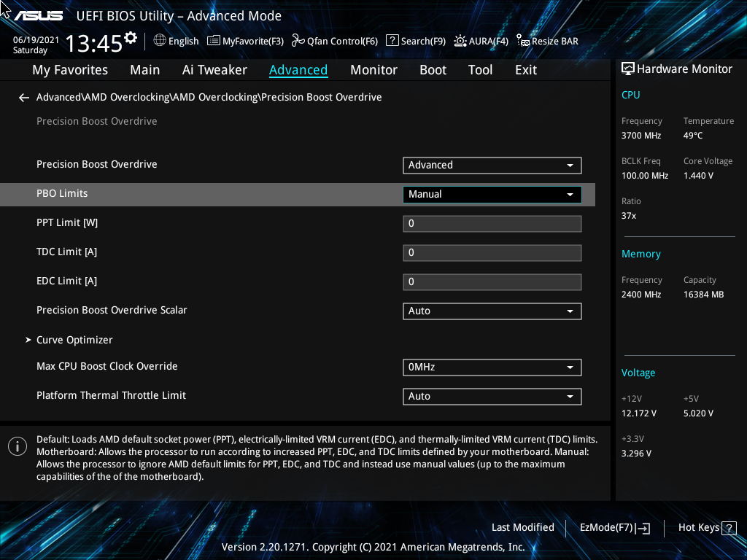Open Precision Boost Overdrive Scalar dropdown
The height and width of the screenshot is (560, 747).
(x=492, y=311)
